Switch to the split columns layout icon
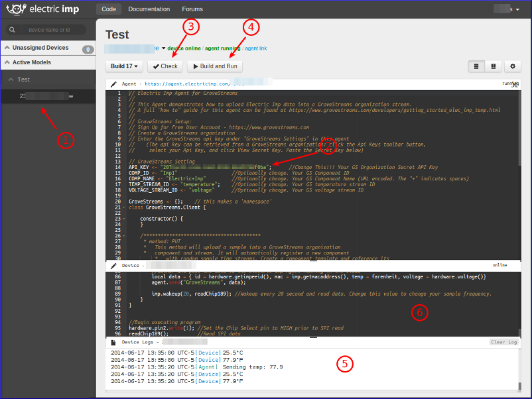The height and width of the screenshot is (399, 532). point(494,66)
